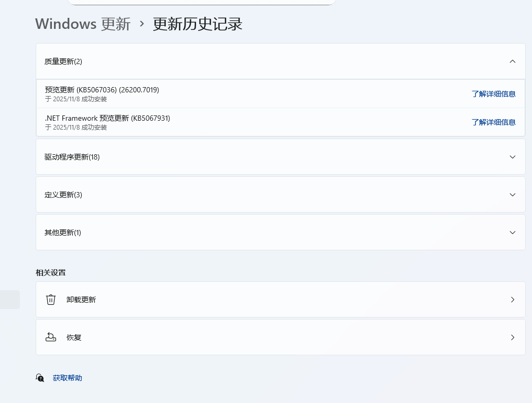Click the 其他更新(1) header label
532x403 pixels.
pyautogui.click(x=63, y=232)
